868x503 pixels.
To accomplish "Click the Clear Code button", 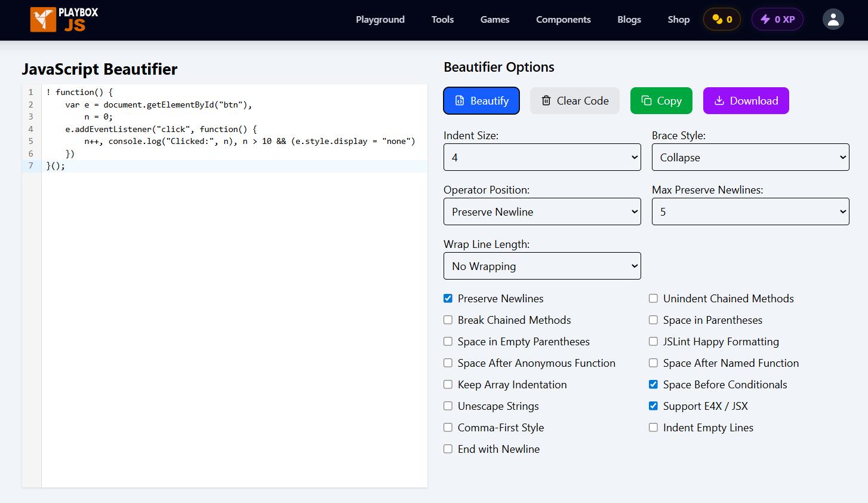I will point(574,100).
